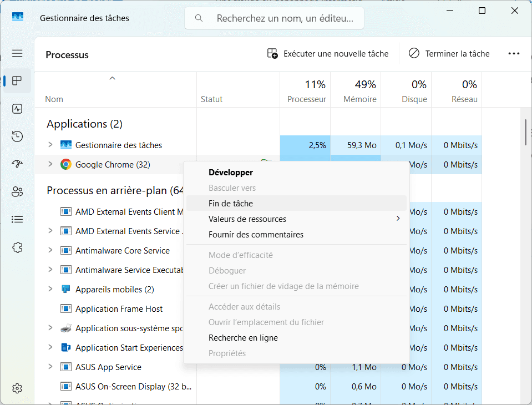
Task: Expand Antimalware Core Service entry
Action: [50, 250]
